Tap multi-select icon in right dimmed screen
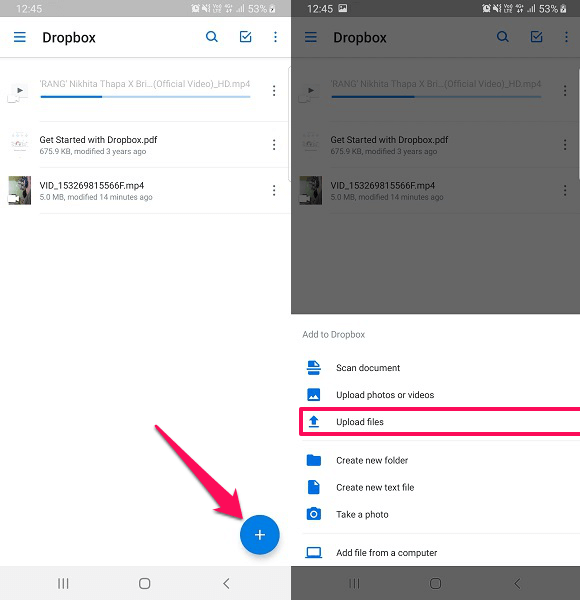The width and height of the screenshot is (580, 600). click(x=536, y=37)
